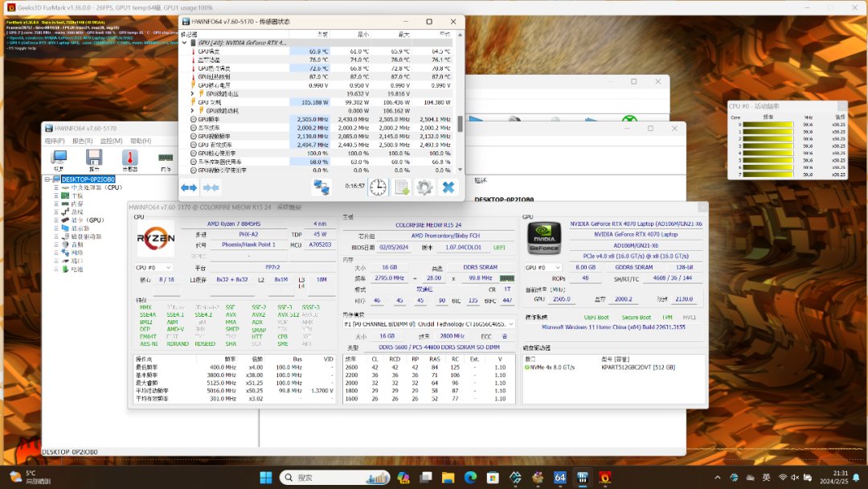
Task: Click the log file save icon
Action: tap(402, 187)
